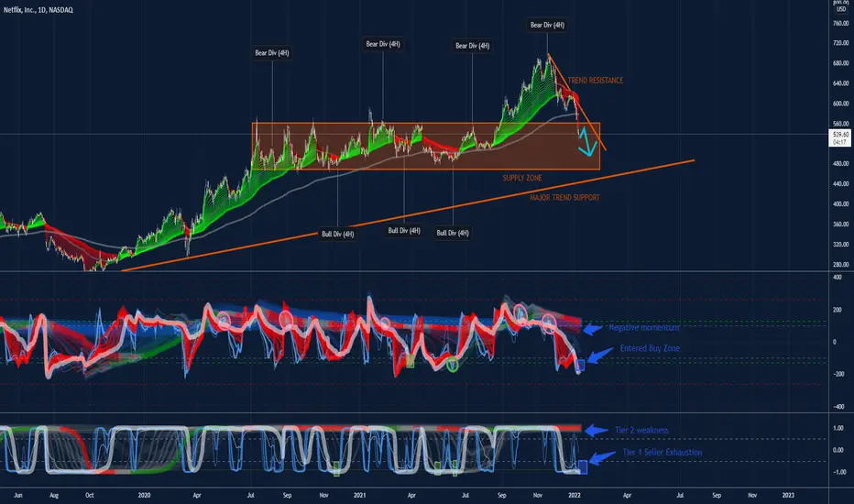Click the 2021 label on time axis

(x=359, y=495)
